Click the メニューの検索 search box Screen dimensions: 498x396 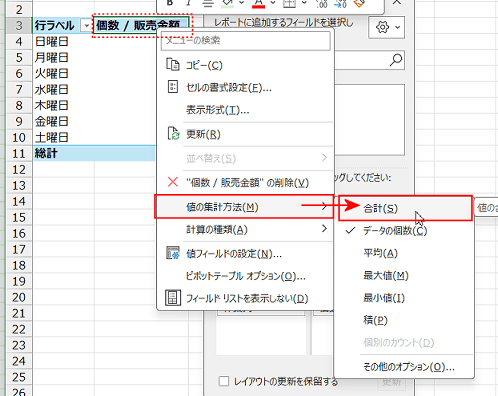[x=246, y=41]
